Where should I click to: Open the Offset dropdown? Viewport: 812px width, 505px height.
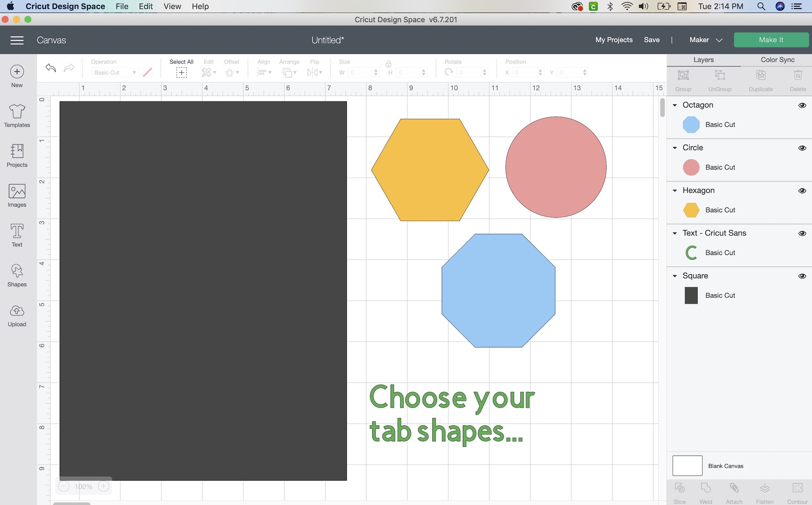click(232, 73)
